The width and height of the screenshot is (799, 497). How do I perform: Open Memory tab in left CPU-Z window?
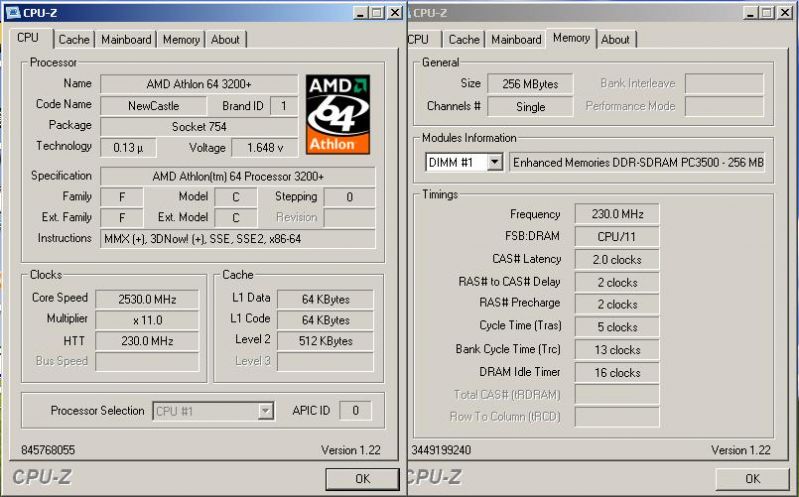[x=181, y=39]
